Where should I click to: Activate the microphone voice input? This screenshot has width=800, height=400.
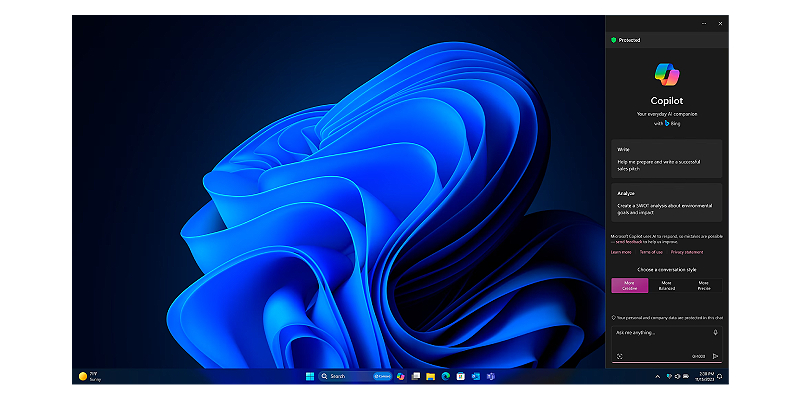pos(715,333)
